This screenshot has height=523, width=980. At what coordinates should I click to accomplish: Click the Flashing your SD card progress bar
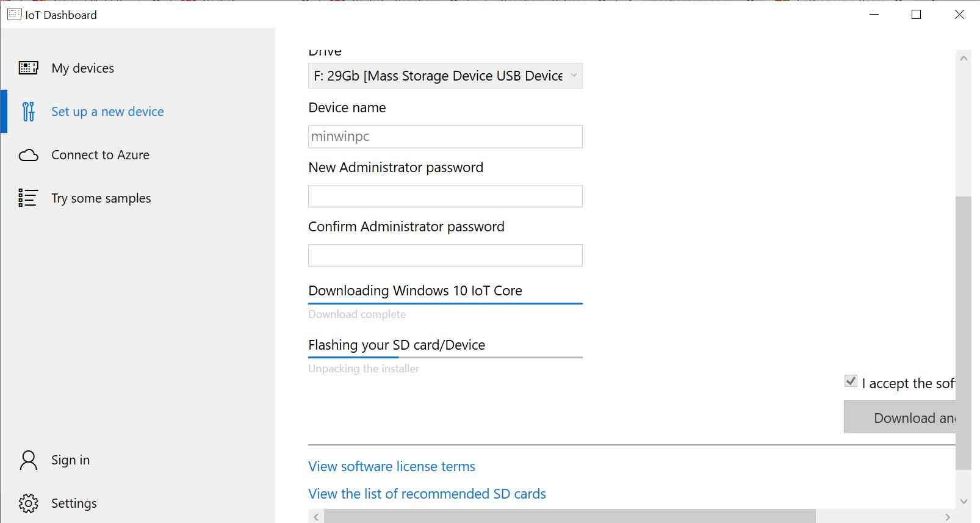click(x=445, y=357)
